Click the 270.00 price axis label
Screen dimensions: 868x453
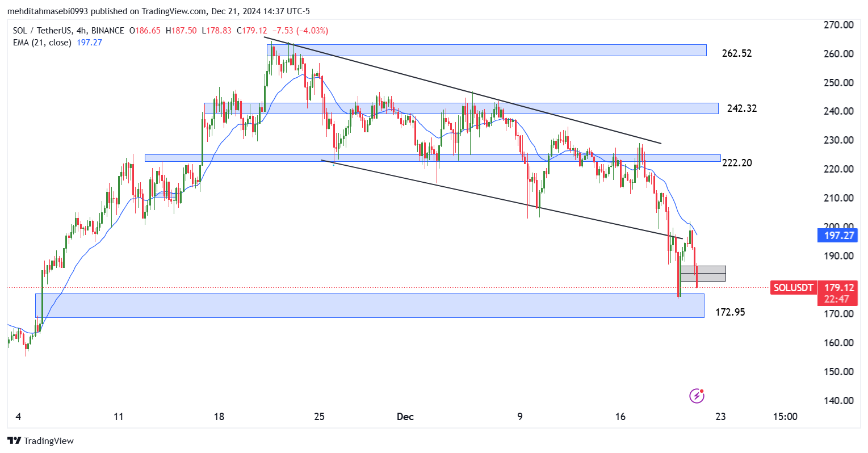tap(838, 25)
